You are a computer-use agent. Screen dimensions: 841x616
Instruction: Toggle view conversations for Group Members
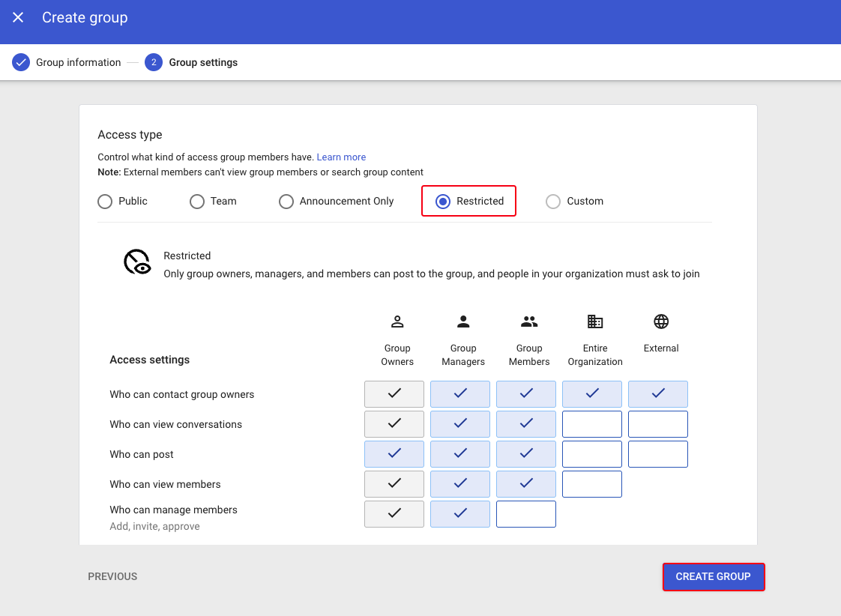[526, 424]
